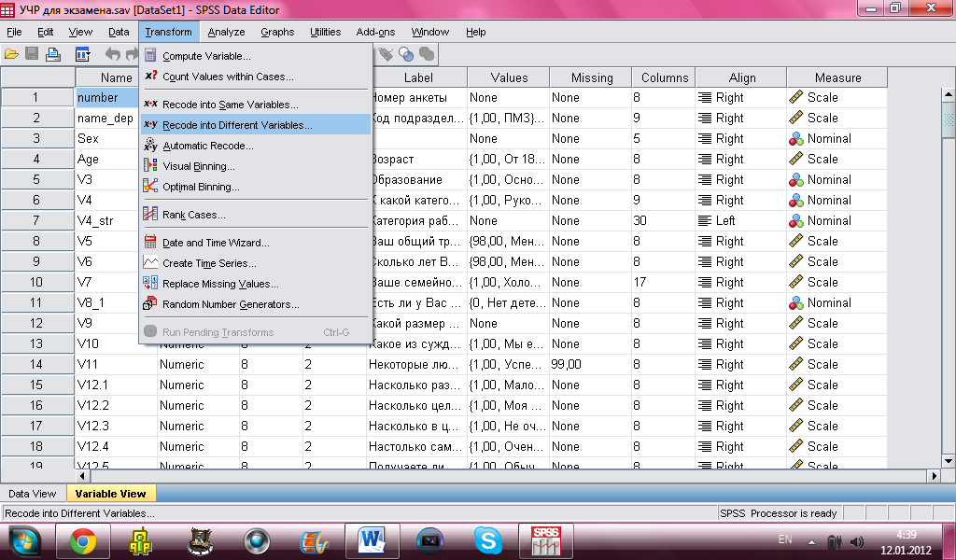Image resolution: width=956 pixels, height=560 pixels.
Task: Switch to the Data View tab
Action: click(x=33, y=494)
